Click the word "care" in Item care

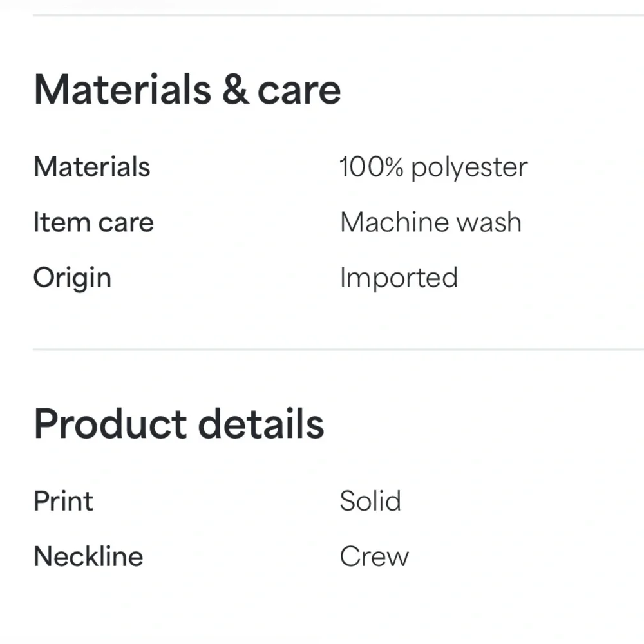point(126,223)
